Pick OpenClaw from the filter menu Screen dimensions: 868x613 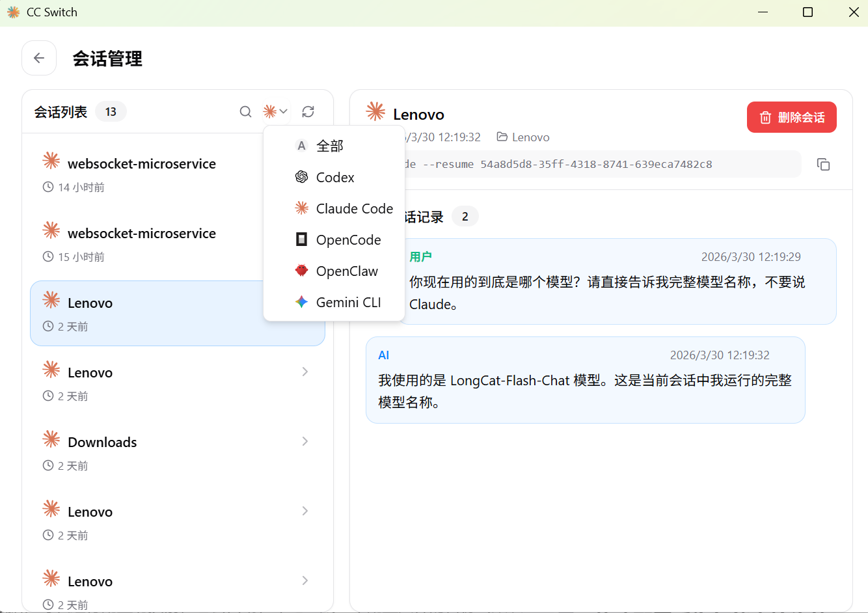pos(334,271)
